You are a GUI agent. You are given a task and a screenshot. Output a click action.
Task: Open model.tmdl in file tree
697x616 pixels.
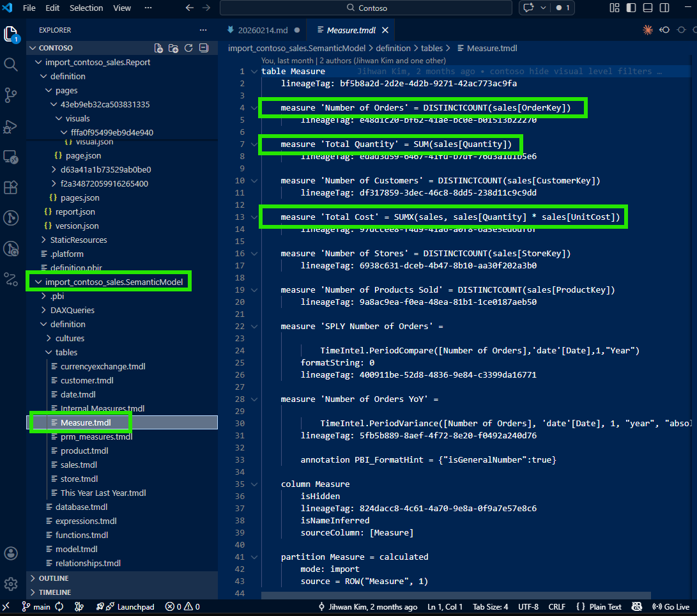coord(77,550)
